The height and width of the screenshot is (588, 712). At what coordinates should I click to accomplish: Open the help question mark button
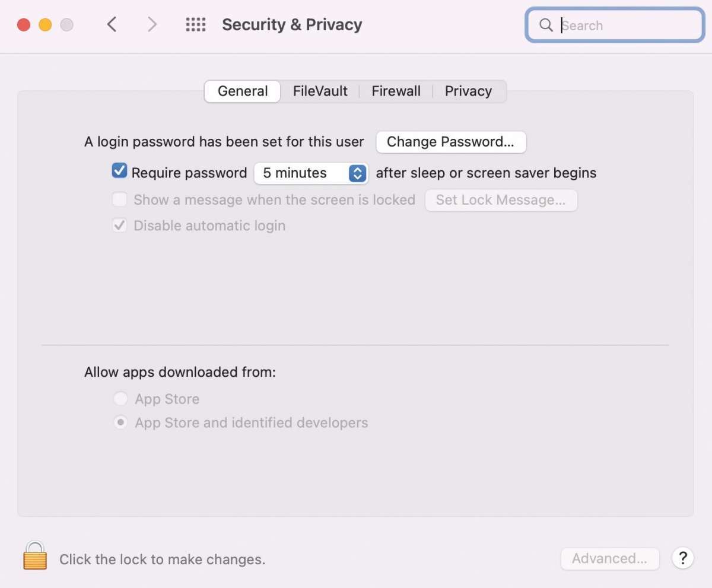pos(683,558)
